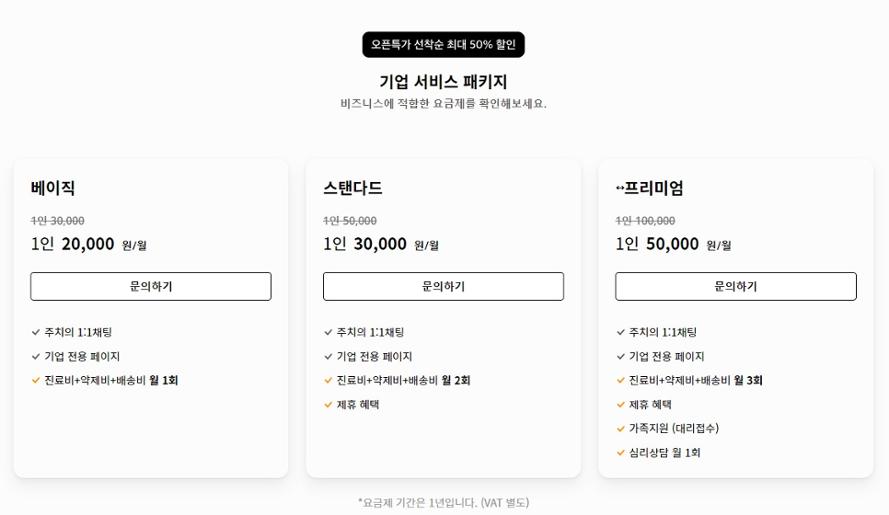Screen dimensions: 889x515
Task: Click the arrow icon before 프리미엄 title
Action: click(x=620, y=188)
